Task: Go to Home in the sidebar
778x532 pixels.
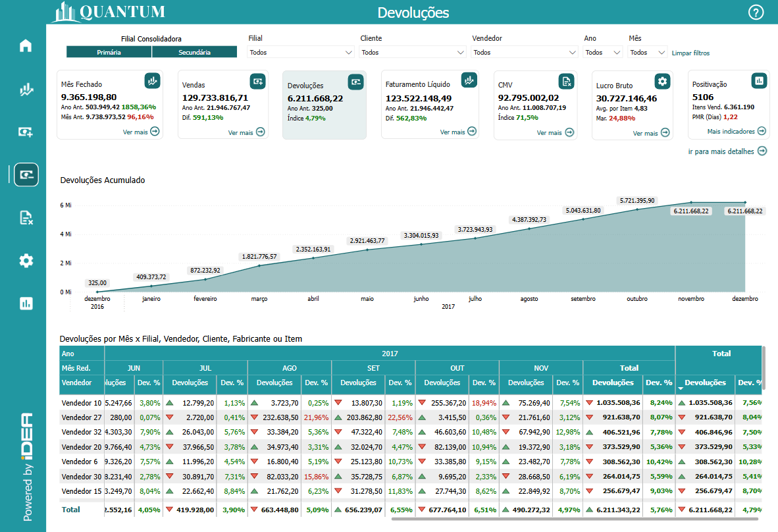Action: click(26, 46)
